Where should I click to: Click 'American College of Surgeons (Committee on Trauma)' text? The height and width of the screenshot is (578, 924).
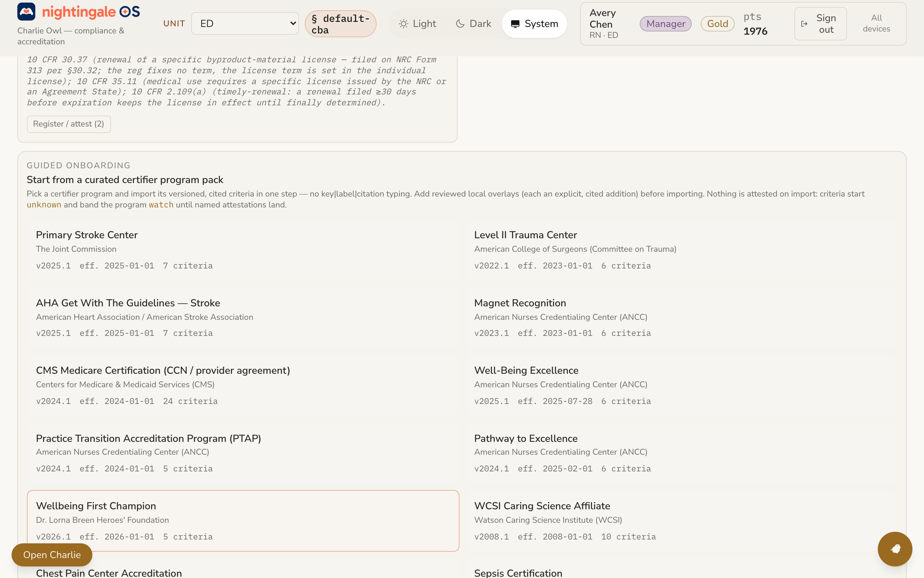(x=575, y=249)
